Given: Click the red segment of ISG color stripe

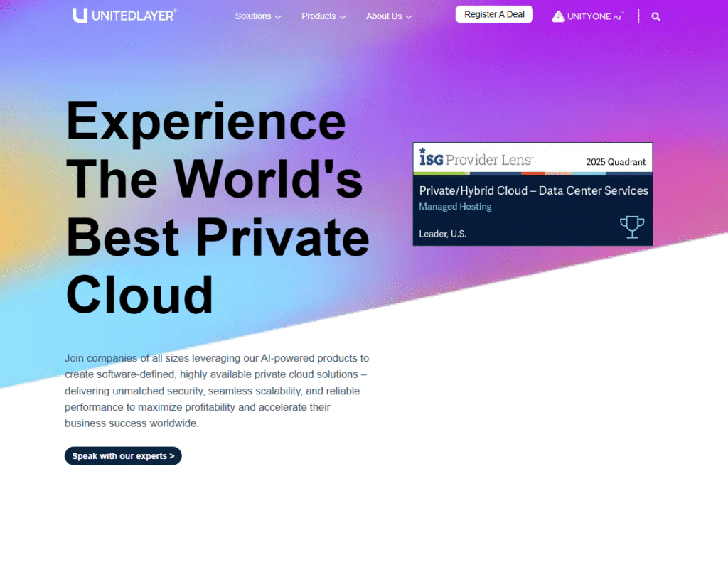Looking at the screenshot, I should 533,173.
